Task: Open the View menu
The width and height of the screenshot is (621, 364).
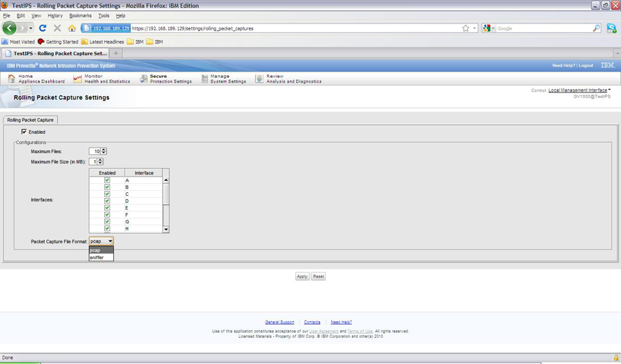Action: point(36,15)
